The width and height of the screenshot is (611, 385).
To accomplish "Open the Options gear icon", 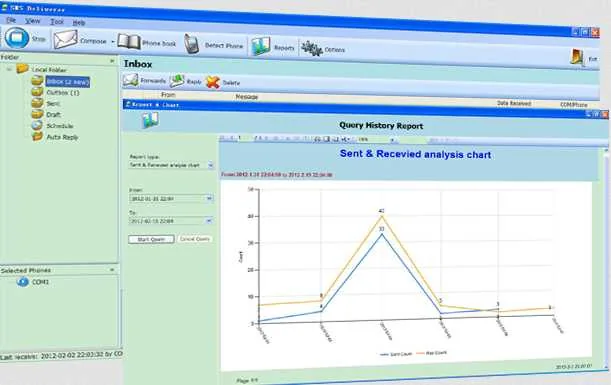I will pos(311,49).
